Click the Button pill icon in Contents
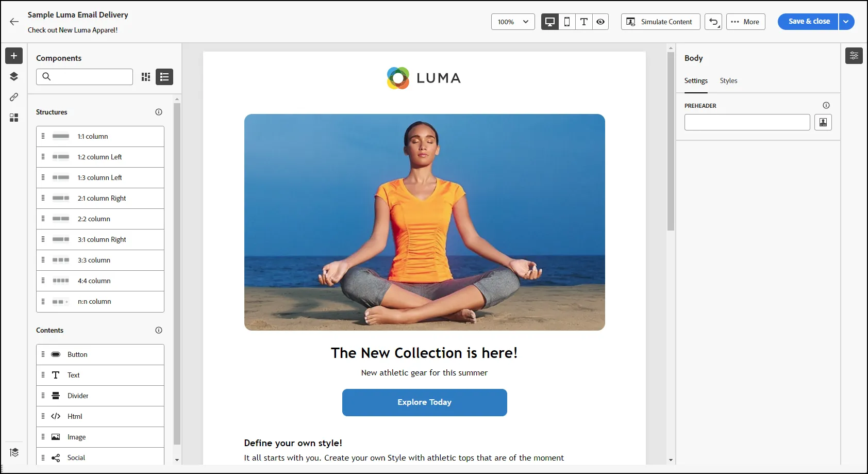The width and height of the screenshot is (868, 474). pyautogui.click(x=56, y=355)
